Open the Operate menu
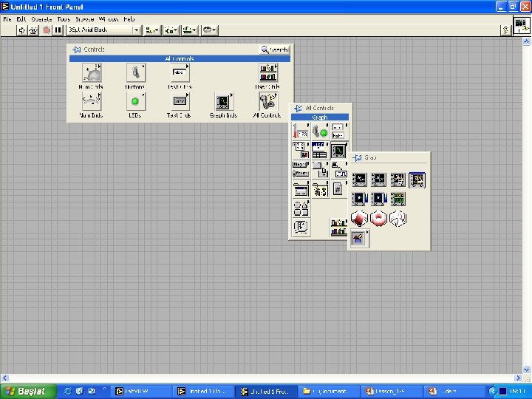Image resolution: width=532 pixels, height=399 pixels. (x=41, y=19)
